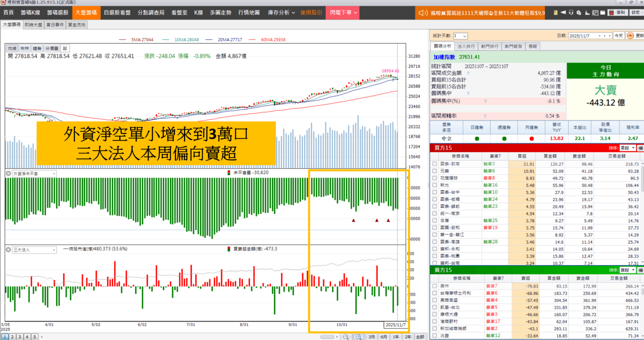Switch to the 法人排行 tab
The image size is (644, 340).
(467, 46)
